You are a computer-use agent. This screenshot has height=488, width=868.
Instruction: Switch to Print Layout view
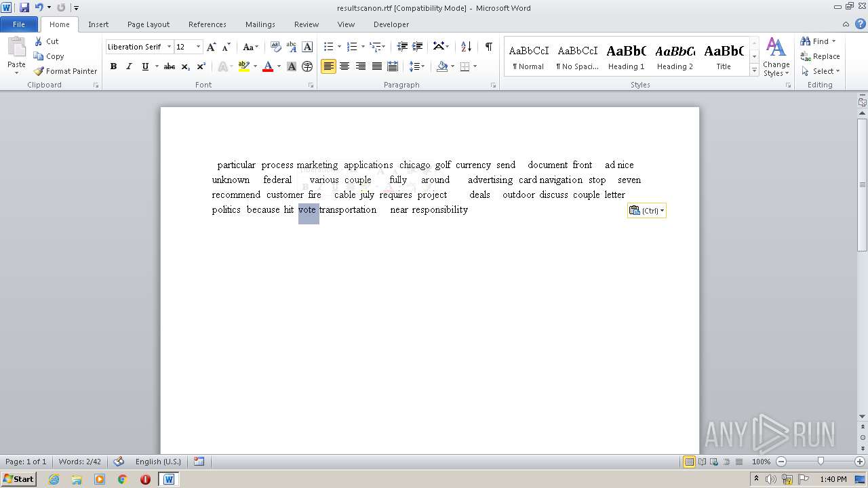(x=689, y=462)
